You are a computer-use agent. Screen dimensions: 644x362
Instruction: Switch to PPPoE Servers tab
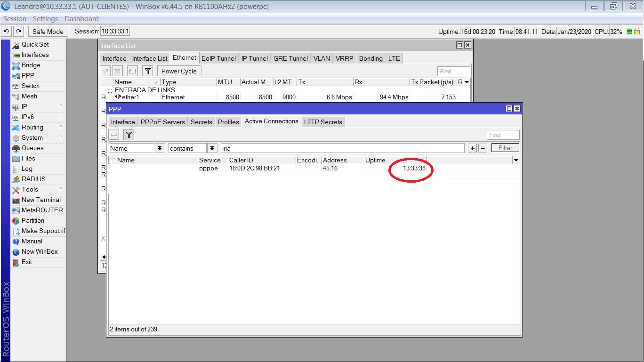[163, 122]
